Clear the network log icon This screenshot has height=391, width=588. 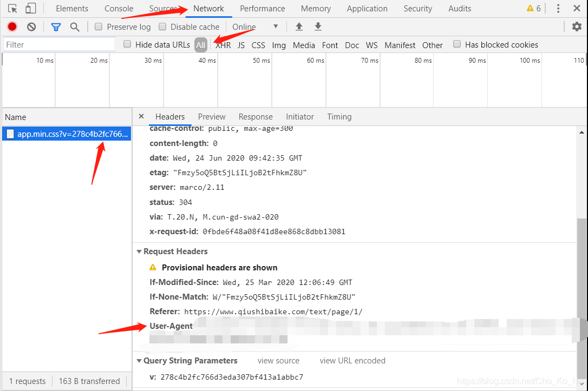click(31, 26)
